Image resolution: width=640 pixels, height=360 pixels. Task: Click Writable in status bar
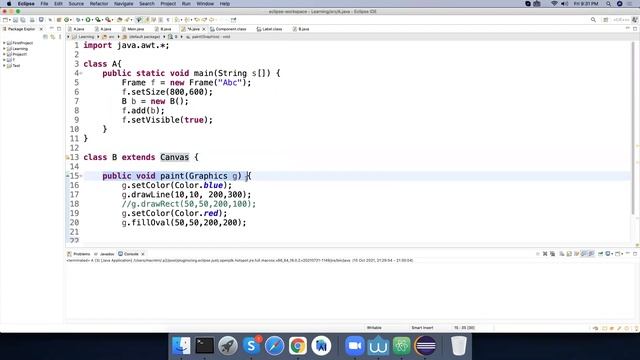[374, 328]
